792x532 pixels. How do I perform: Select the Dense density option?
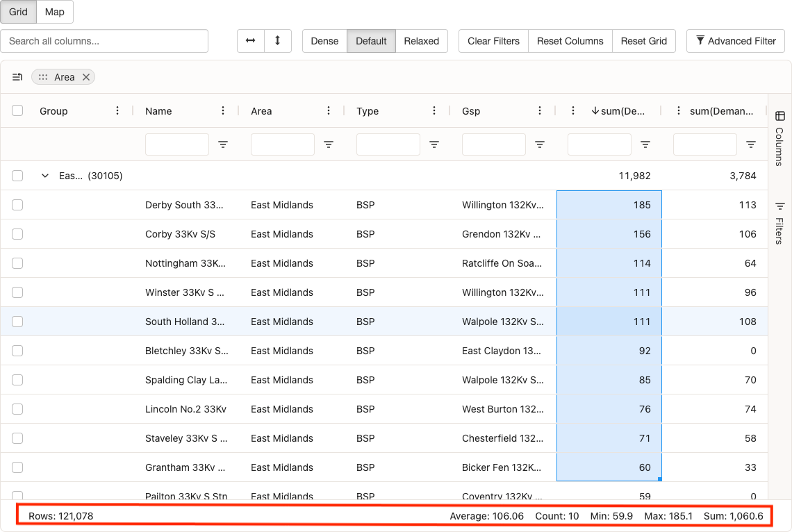click(324, 41)
